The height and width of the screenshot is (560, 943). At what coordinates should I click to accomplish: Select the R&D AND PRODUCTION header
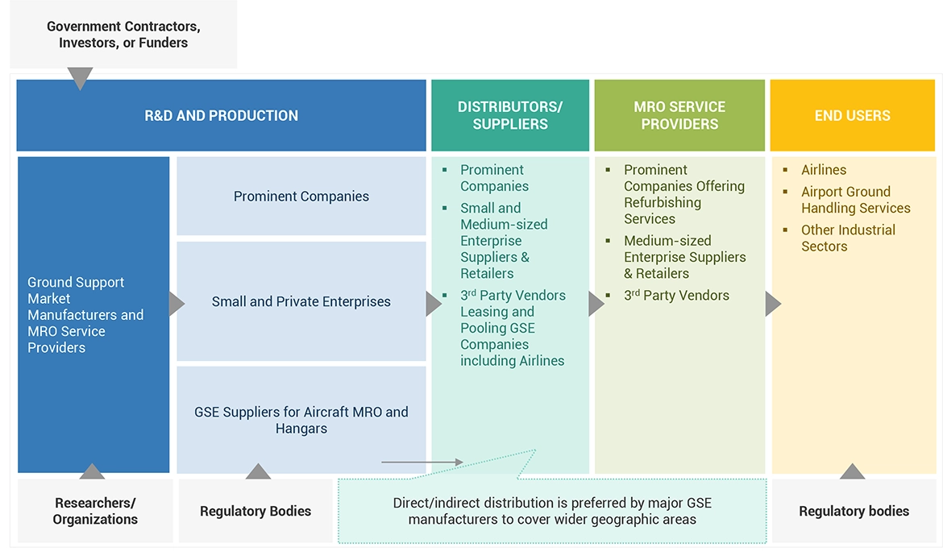coord(221,115)
